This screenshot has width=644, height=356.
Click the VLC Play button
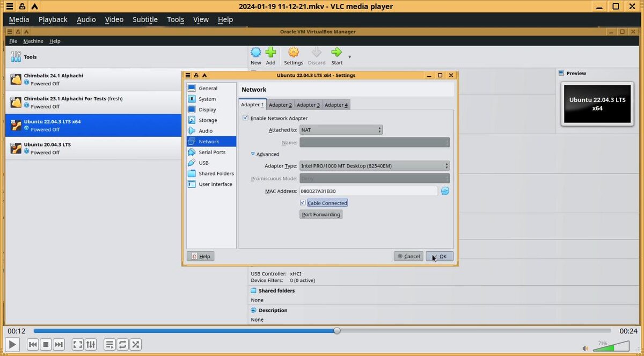(12, 344)
